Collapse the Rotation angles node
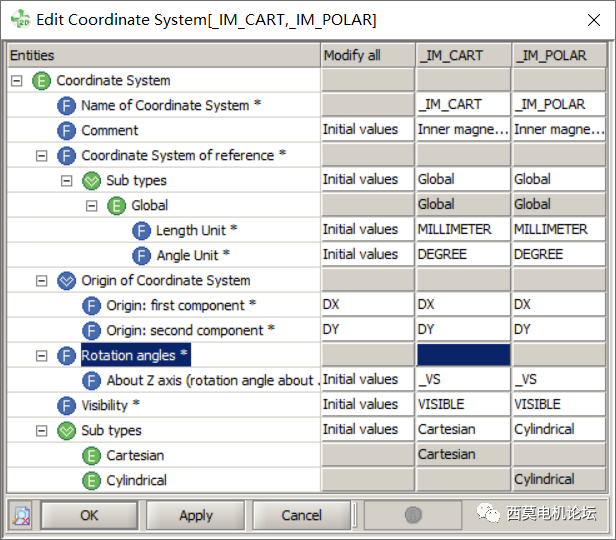 pos(41,356)
